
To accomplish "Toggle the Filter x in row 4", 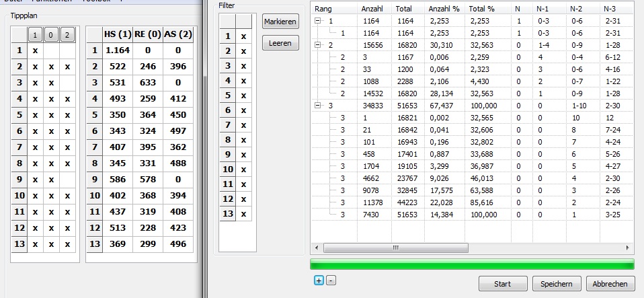I will 243,81.
